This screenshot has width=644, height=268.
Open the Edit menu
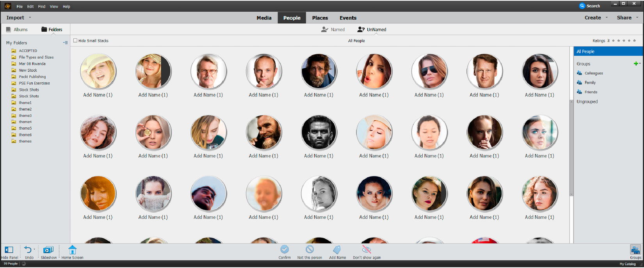click(30, 7)
